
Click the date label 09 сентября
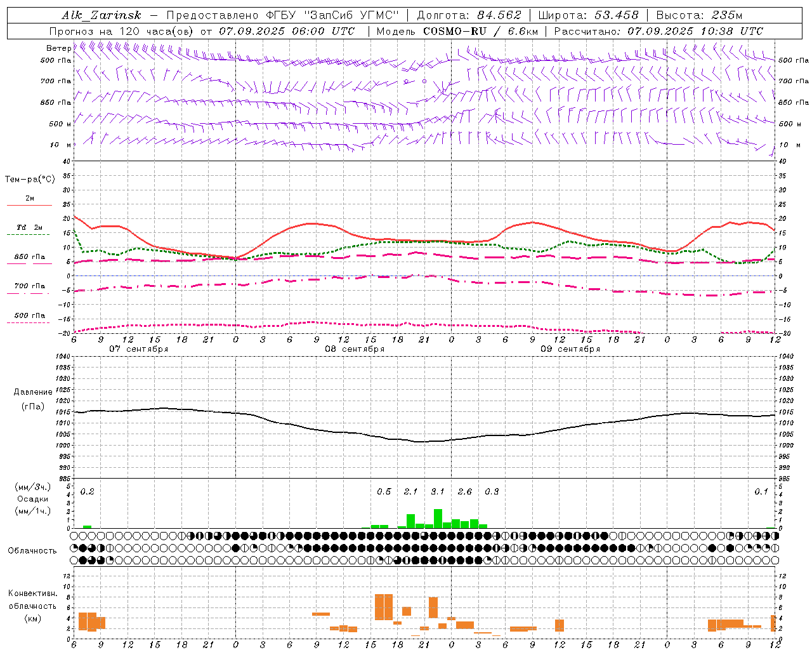coord(570,349)
